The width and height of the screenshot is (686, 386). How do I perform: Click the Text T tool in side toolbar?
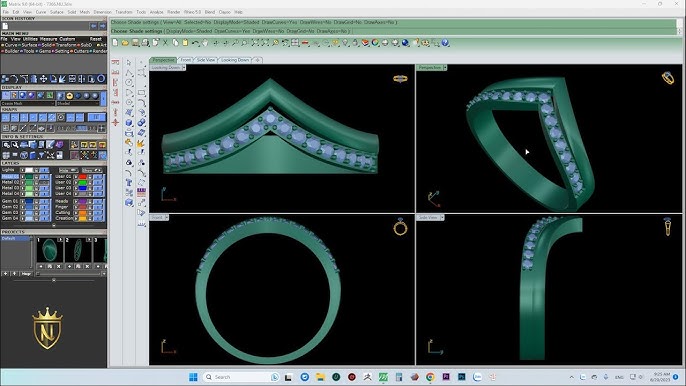[129, 182]
